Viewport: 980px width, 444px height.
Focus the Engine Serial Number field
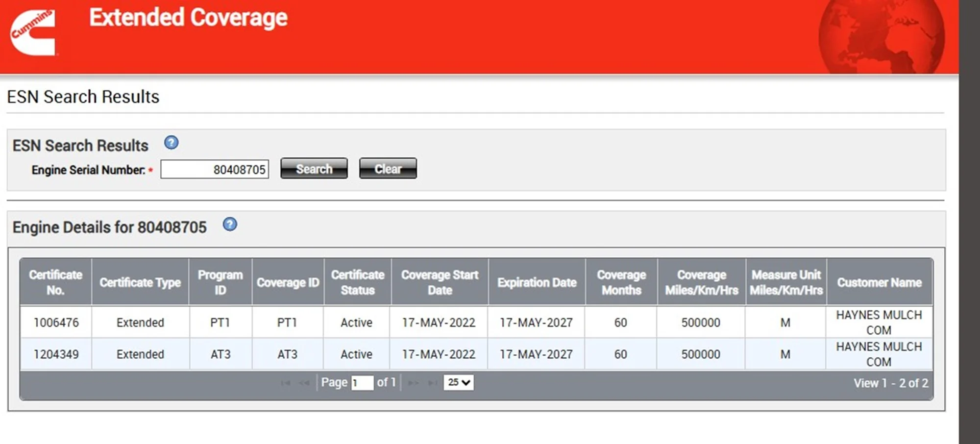[x=215, y=170]
